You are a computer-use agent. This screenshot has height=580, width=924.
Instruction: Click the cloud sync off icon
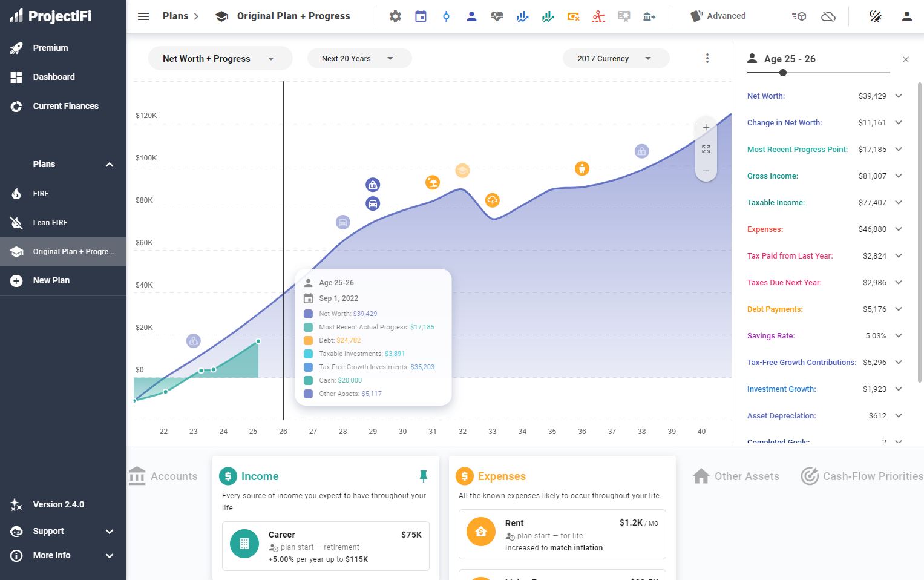click(828, 16)
